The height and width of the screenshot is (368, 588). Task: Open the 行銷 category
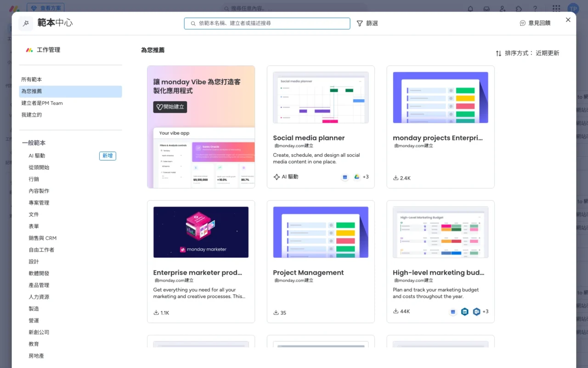tap(34, 179)
